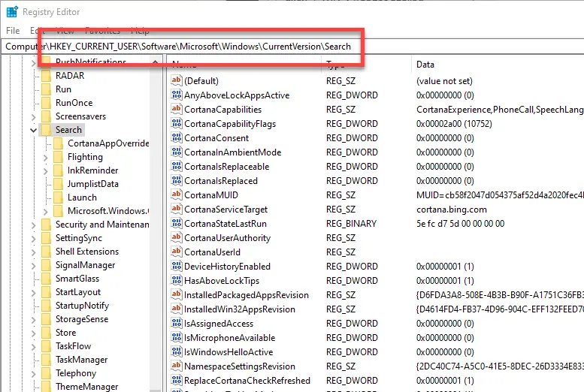Select the IsMicrophoneAvailable DWORD icon
584x392 pixels.
(x=176, y=337)
